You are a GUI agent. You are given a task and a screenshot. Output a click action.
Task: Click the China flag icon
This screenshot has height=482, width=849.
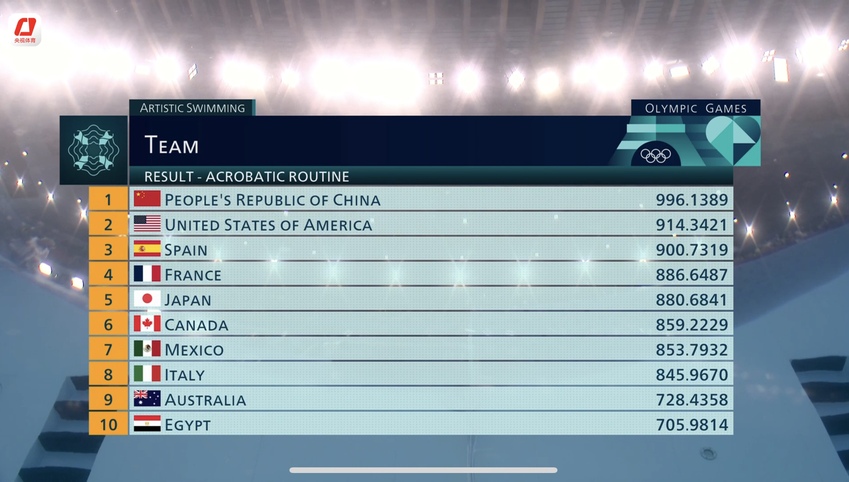(x=147, y=199)
